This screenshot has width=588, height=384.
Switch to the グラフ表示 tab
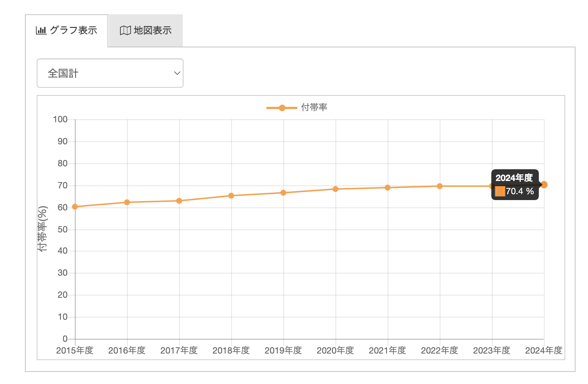pyautogui.click(x=66, y=30)
